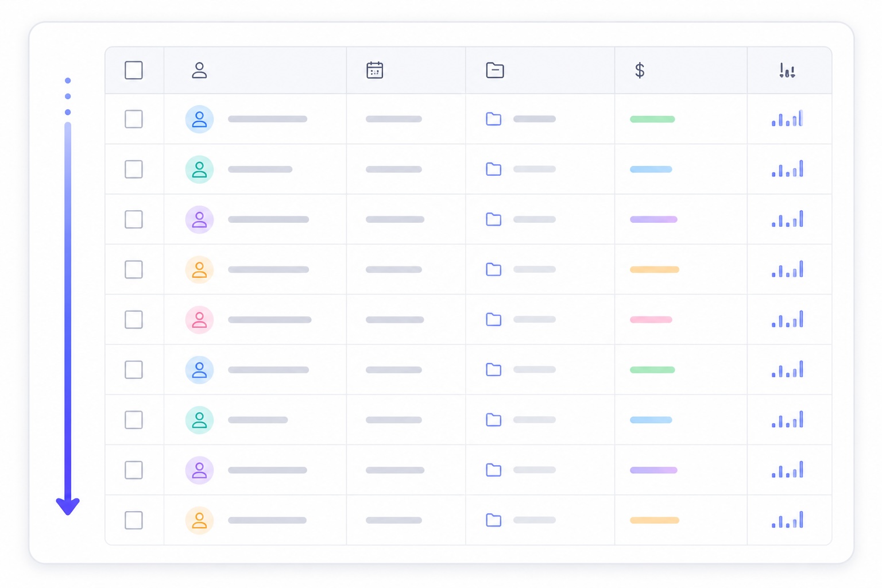Click the dollar sign column header
This screenshot has height=588, width=882.
tap(640, 70)
